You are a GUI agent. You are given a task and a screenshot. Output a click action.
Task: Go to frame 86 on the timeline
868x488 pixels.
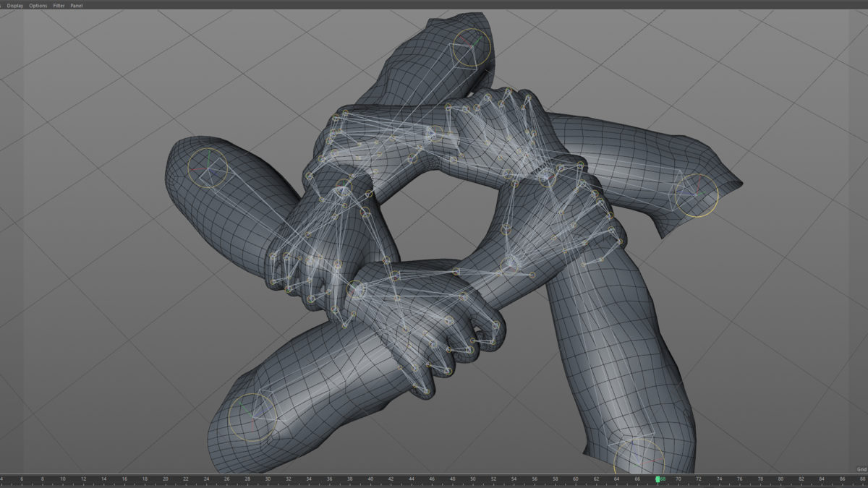842,479
